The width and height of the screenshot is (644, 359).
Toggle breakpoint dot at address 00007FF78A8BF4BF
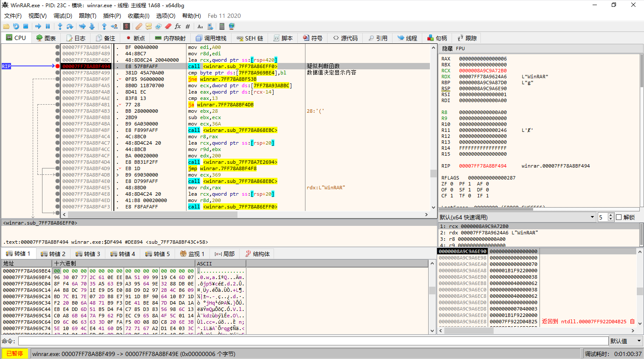click(57, 130)
